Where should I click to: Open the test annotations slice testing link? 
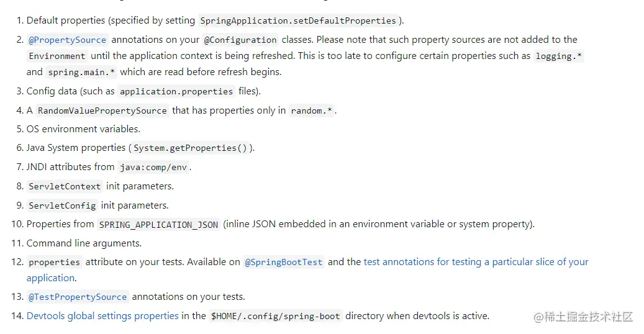(x=476, y=262)
